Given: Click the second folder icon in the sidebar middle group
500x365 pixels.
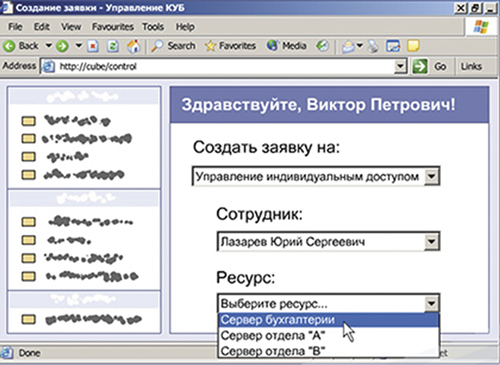Looking at the screenshot, I should click(x=28, y=240).
